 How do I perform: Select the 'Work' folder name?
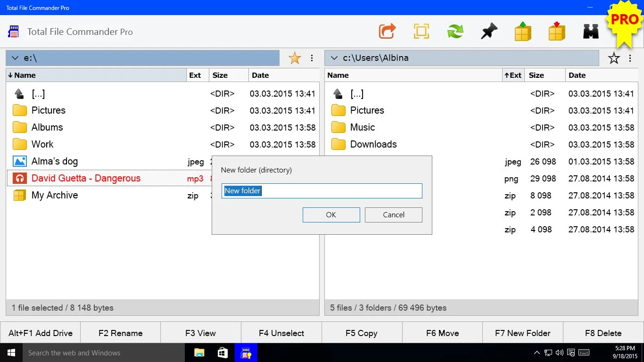[x=42, y=144]
